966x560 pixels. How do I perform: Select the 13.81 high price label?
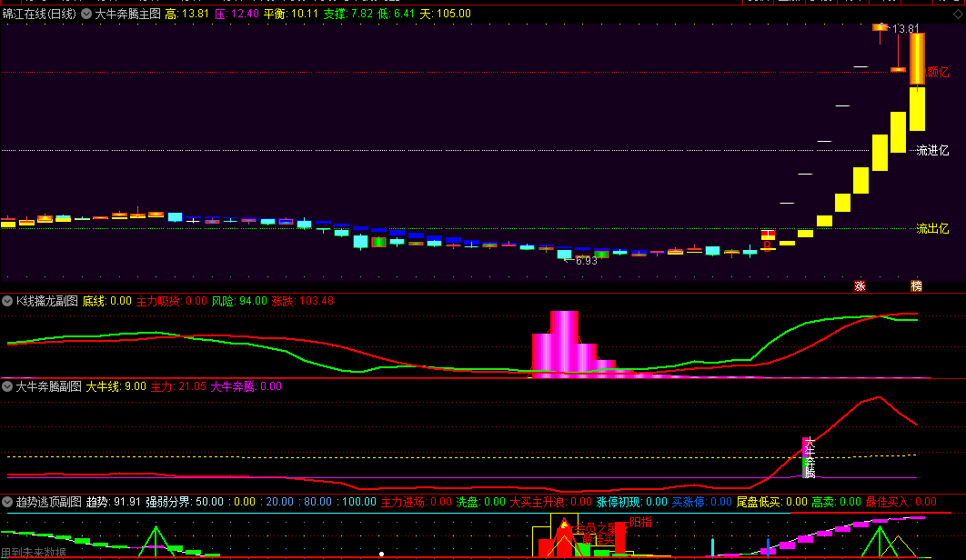pyautogui.click(x=905, y=29)
